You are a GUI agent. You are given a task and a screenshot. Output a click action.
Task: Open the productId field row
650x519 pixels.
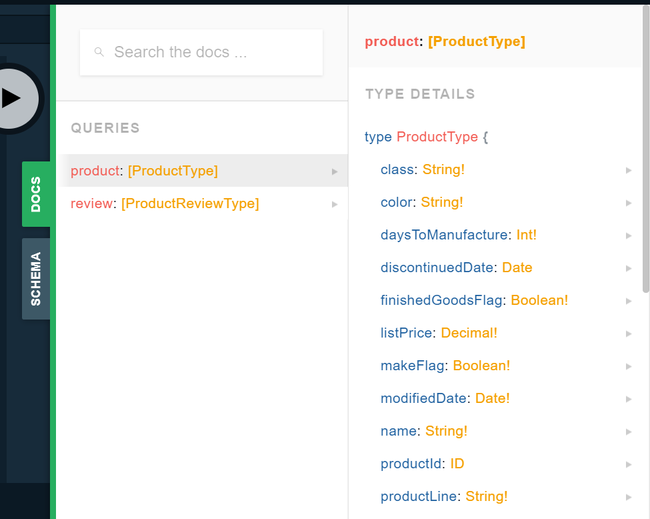[410, 463]
